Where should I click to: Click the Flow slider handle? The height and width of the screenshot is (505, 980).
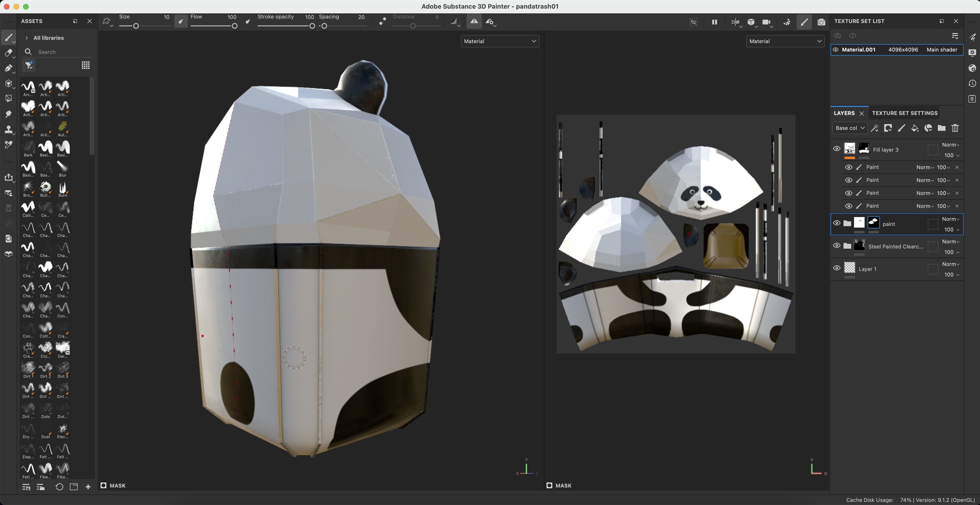(234, 26)
